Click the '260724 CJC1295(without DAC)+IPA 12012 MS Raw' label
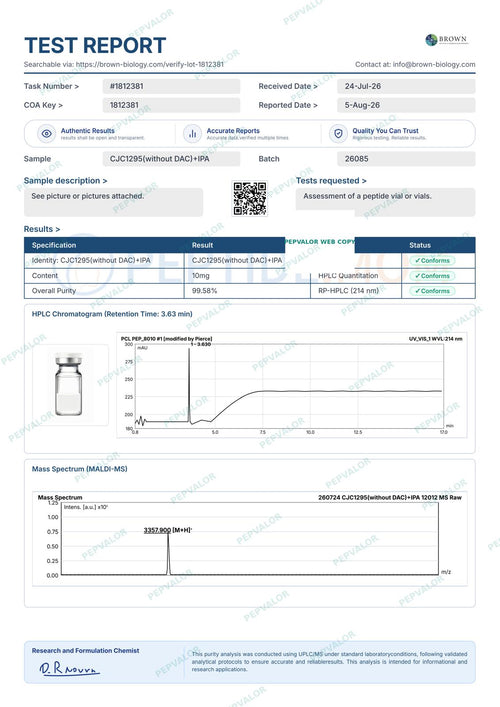Image resolution: width=500 pixels, height=707 pixels. 390,497
